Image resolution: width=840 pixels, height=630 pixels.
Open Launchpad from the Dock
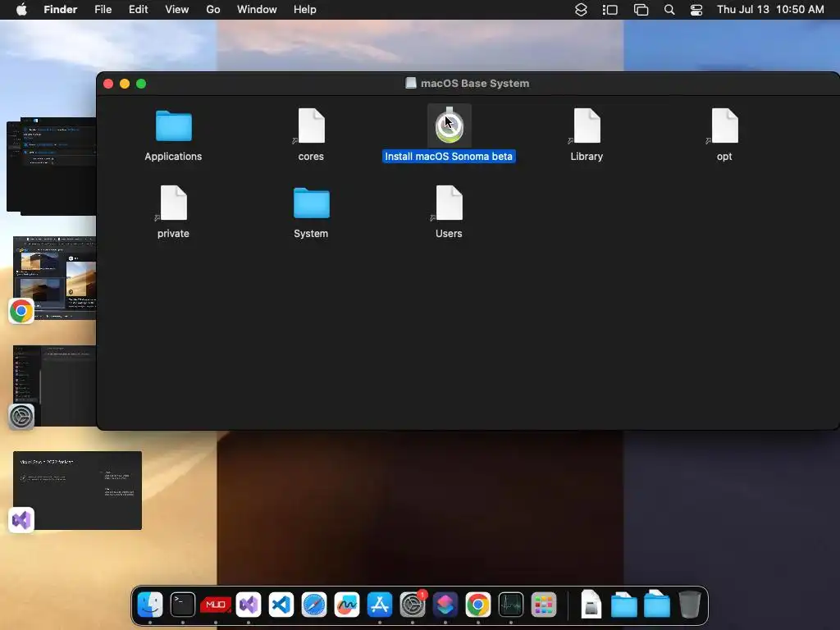pos(544,605)
